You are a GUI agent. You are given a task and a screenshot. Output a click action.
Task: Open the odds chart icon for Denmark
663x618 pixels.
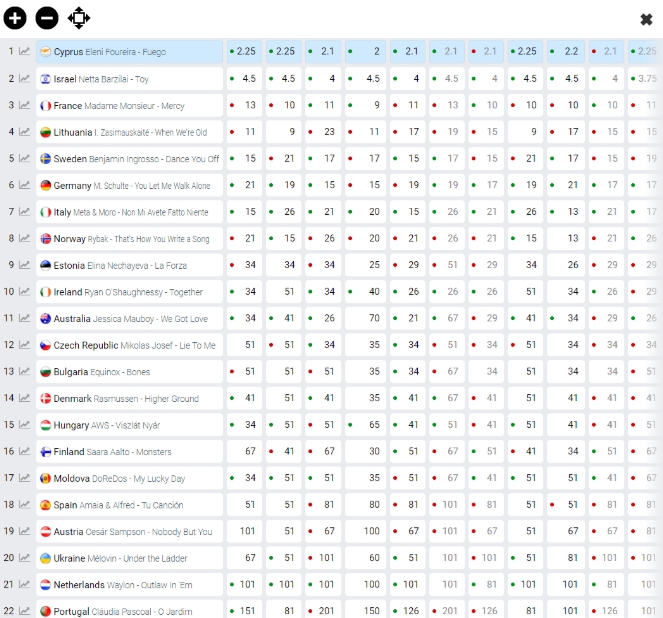click(x=25, y=398)
